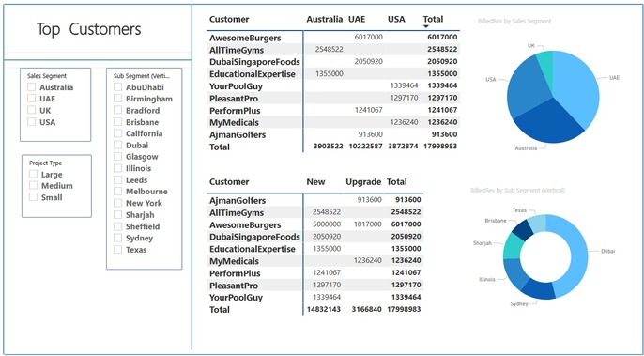
Task: Check the Leeds checkbox
Action: tap(118, 179)
